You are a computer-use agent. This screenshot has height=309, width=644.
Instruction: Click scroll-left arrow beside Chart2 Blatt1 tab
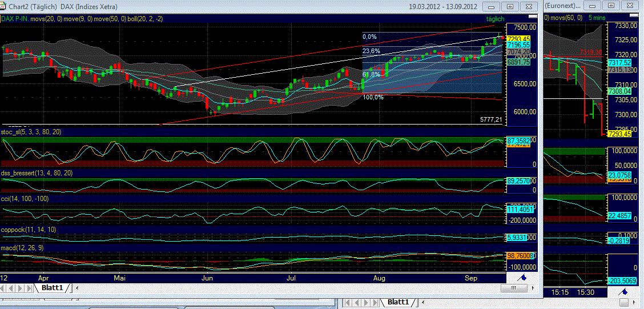pyautogui.click(x=77, y=288)
